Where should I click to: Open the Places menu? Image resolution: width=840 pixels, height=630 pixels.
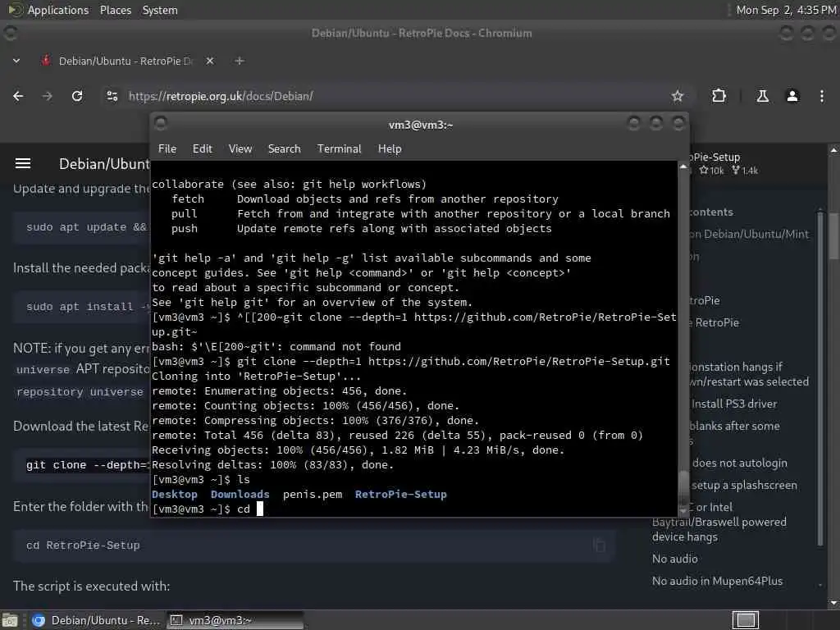pos(115,10)
